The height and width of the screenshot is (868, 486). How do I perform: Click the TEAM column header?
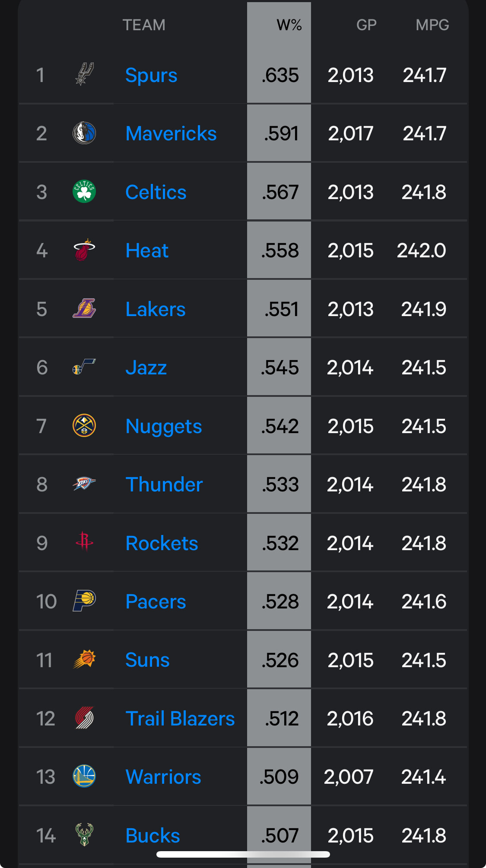[144, 25]
